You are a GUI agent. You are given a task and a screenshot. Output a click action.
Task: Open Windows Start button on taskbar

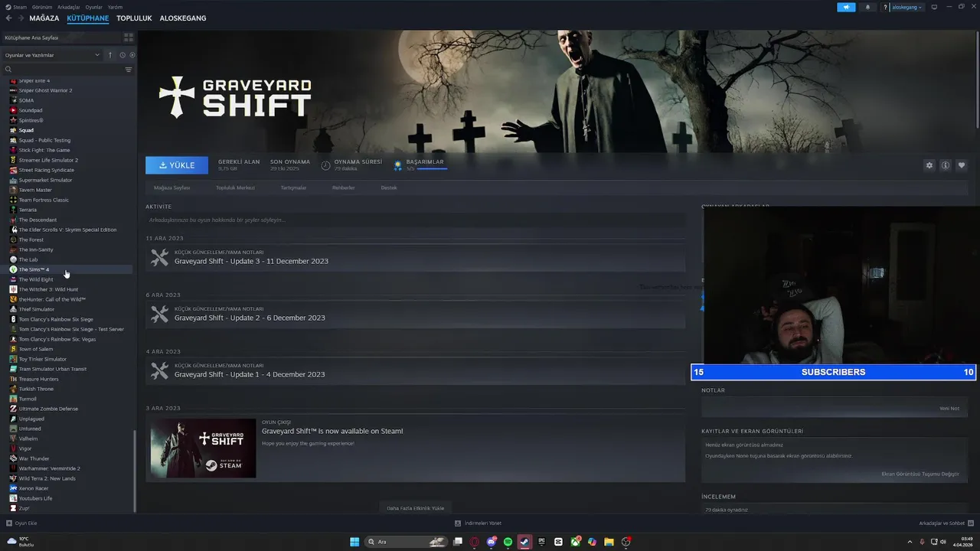[x=354, y=542]
